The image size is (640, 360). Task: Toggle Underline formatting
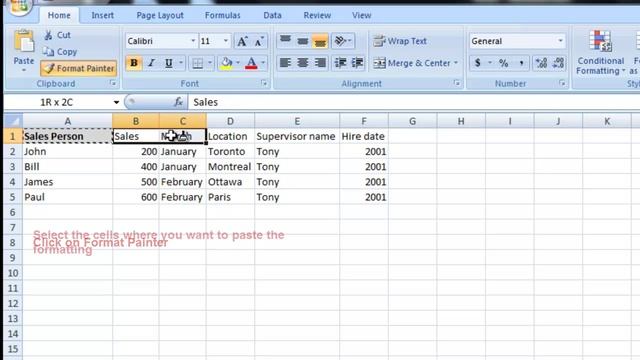pos(169,63)
